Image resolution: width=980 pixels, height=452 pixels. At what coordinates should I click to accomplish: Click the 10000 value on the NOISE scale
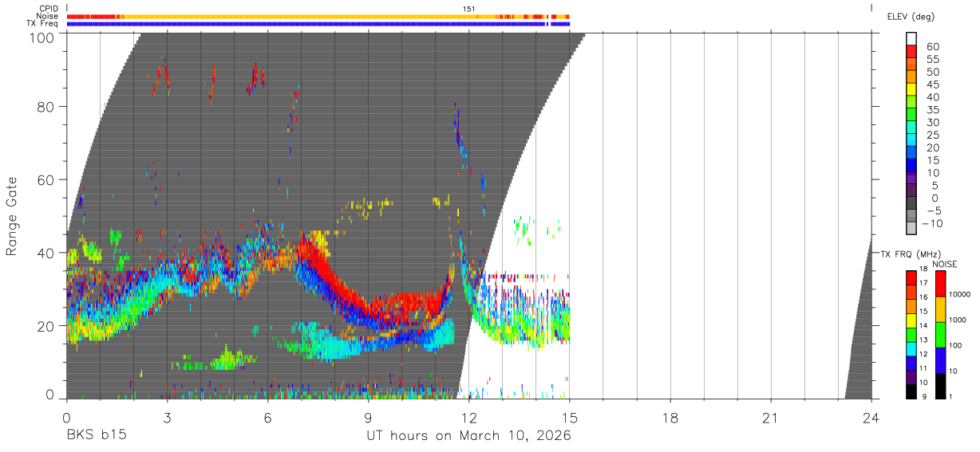tap(961, 294)
